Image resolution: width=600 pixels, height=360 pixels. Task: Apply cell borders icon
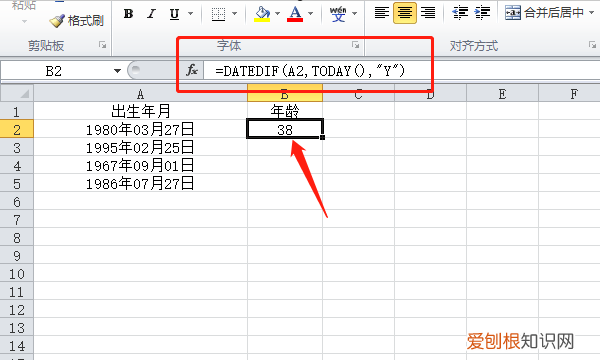pos(218,14)
